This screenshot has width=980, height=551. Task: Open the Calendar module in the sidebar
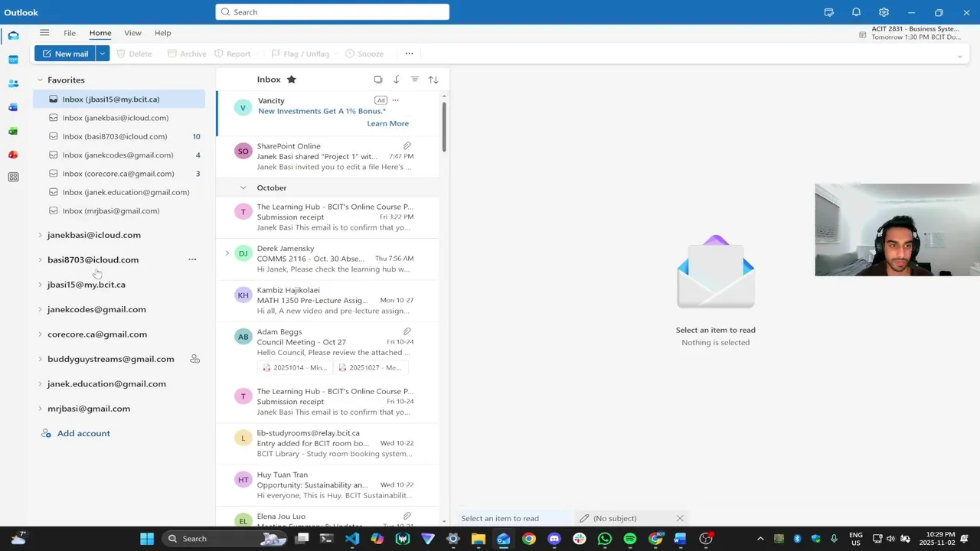[x=13, y=60]
